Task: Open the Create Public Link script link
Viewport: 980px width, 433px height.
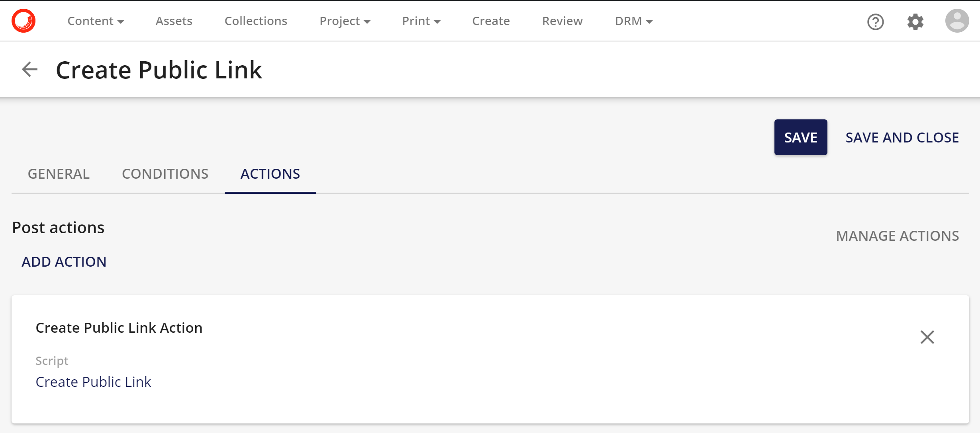Action: pos(93,382)
